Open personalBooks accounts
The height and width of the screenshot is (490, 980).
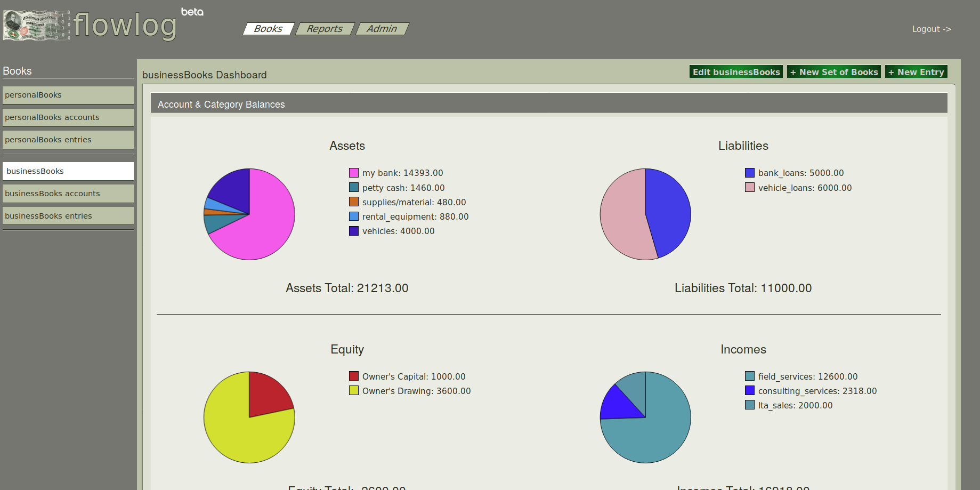point(68,117)
